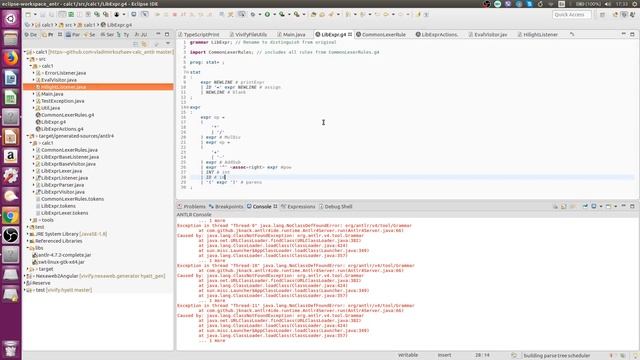Image resolution: width=640 pixels, height=360 pixels.
Task: Open the Open Console dropdown arrow
Action: point(615,207)
